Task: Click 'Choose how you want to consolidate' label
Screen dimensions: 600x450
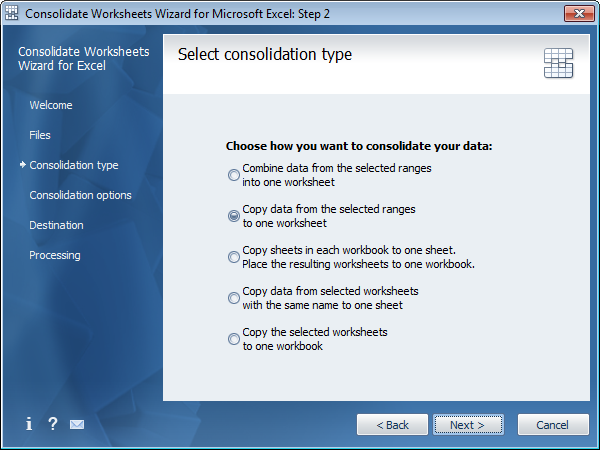Action: (x=359, y=146)
